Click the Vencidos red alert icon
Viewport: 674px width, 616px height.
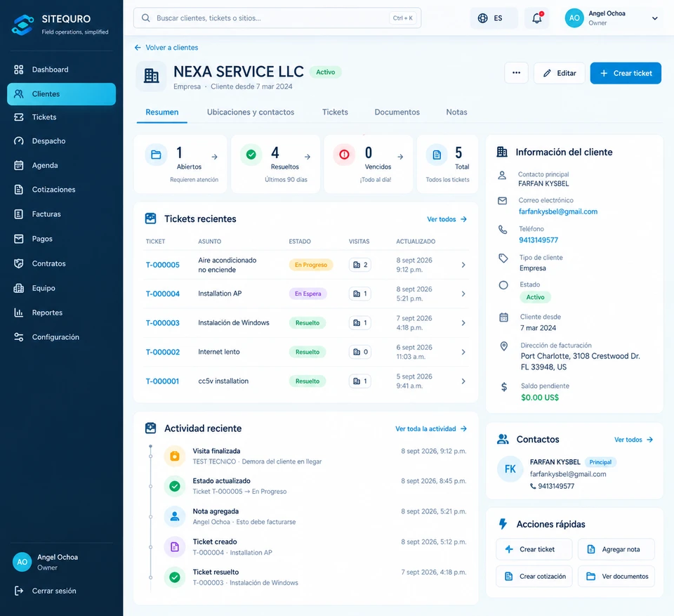(344, 155)
